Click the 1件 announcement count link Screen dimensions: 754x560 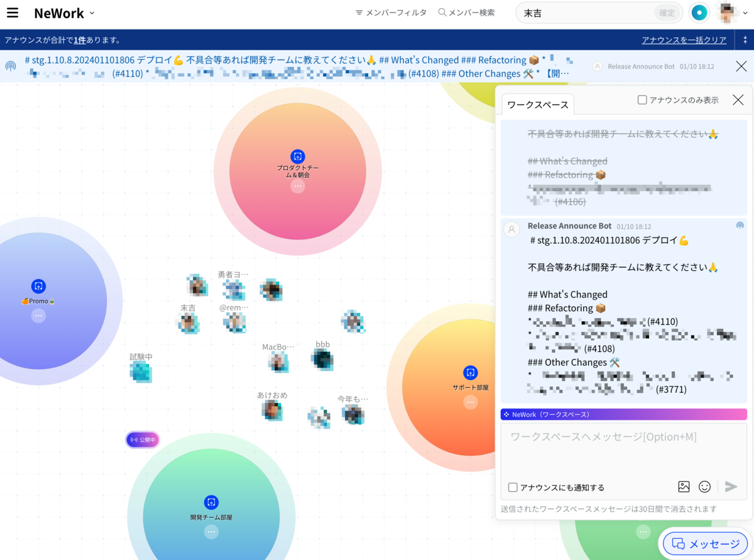click(x=80, y=40)
